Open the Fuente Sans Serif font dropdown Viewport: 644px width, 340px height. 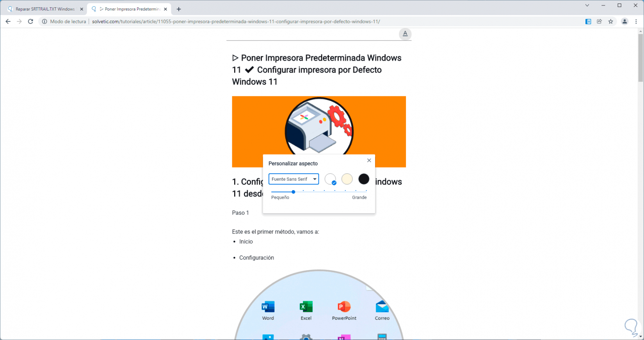pyautogui.click(x=294, y=179)
